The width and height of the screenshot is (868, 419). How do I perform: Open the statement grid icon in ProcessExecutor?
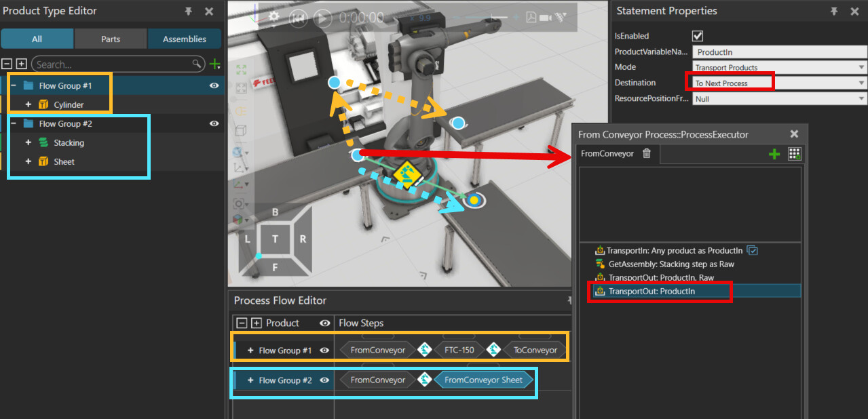pos(794,154)
